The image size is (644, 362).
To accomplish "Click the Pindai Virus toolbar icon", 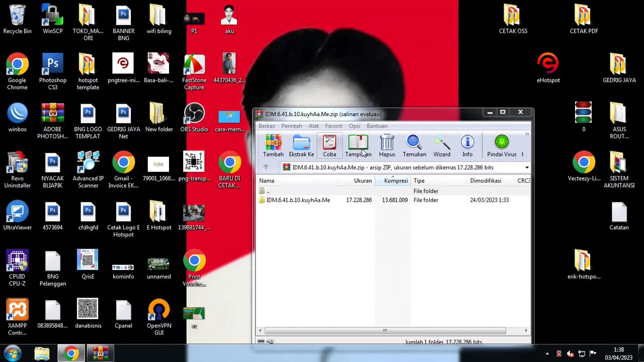I will point(502,146).
